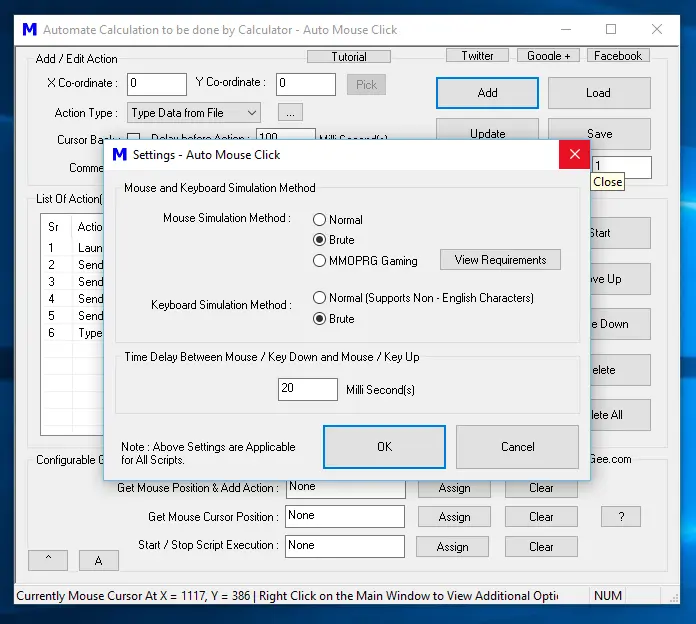The height and width of the screenshot is (624, 696).
Task: Open the Action Type dropdown
Action: pyautogui.click(x=194, y=113)
